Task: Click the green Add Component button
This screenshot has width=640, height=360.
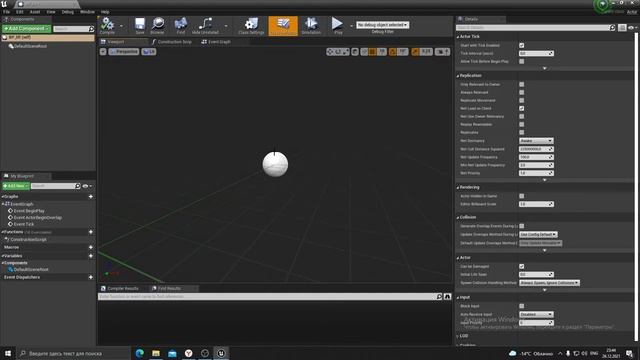Action: [x=27, y=29]
